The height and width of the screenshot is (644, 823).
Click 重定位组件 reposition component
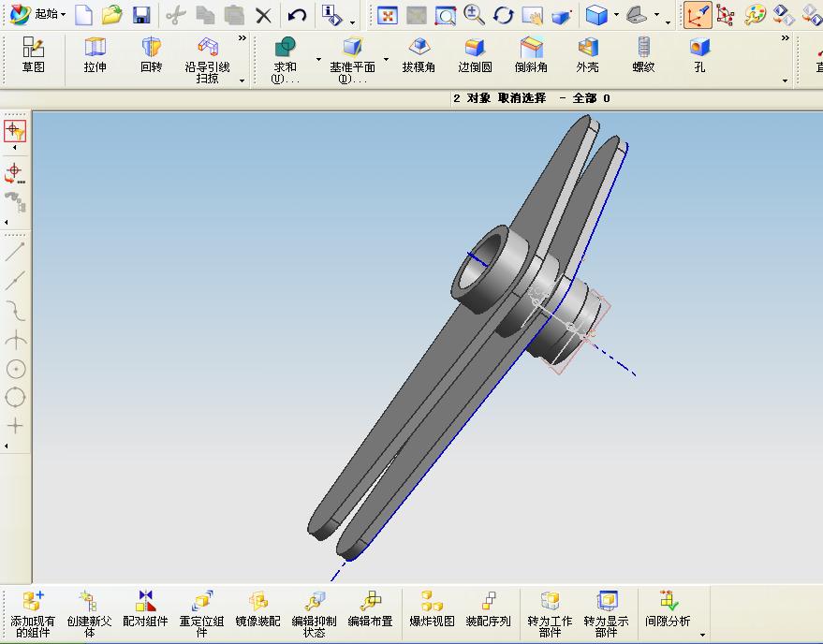[x=201, y=614]
